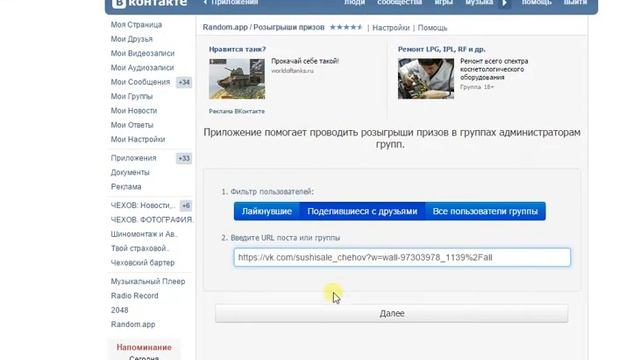Click the post URL input field
This screenshot has height=360, width=640.
(x=402, y=258)
